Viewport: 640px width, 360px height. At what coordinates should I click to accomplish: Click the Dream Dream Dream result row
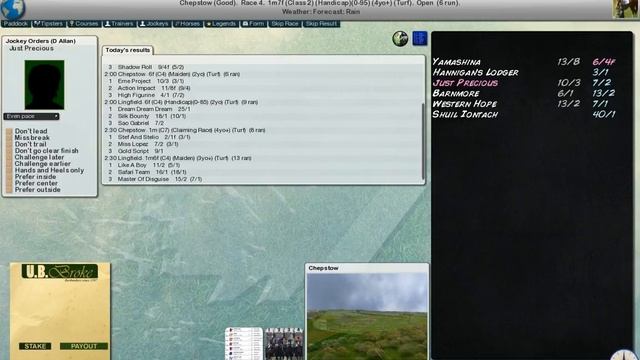tap(263, 109)
